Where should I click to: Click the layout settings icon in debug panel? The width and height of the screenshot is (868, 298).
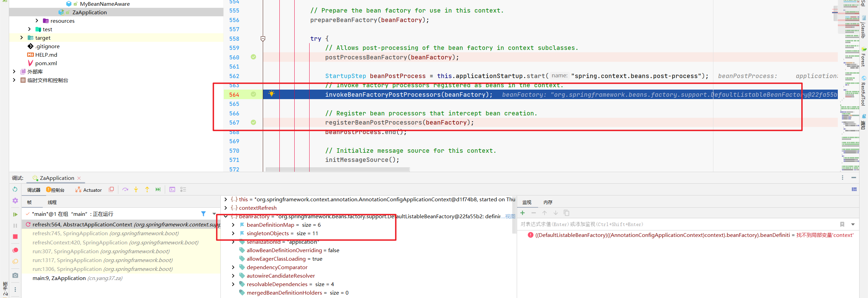(854, 189)
